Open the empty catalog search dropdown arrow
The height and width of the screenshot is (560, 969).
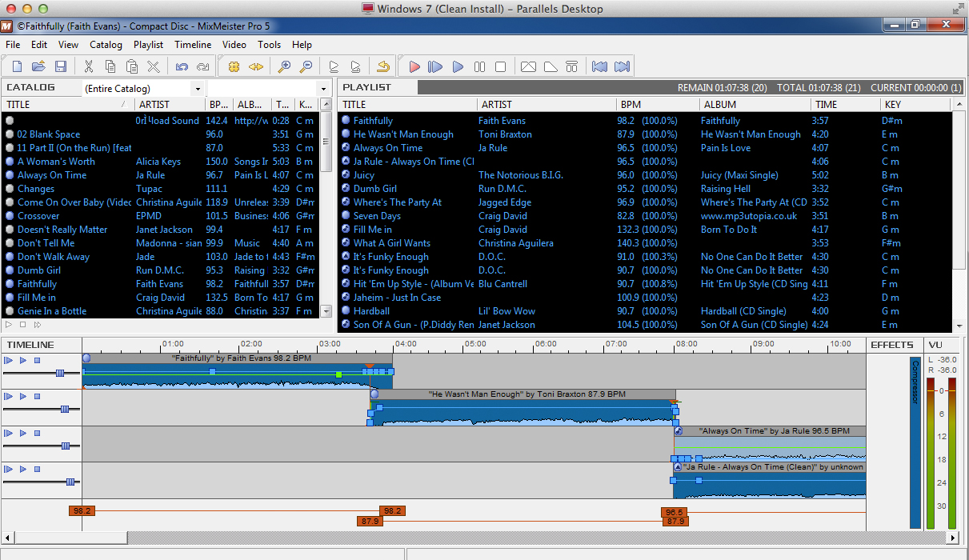323,88
